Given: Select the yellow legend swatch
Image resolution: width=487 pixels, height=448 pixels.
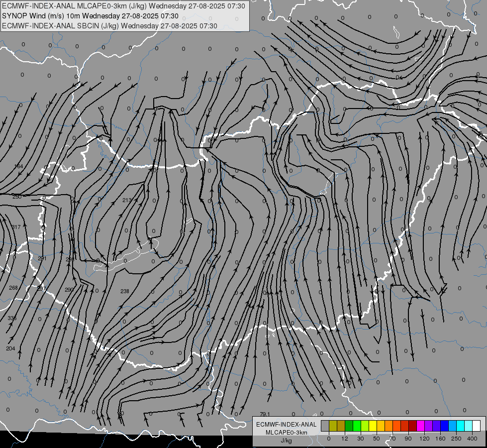Looking at the screenshot, I should 373,426.
